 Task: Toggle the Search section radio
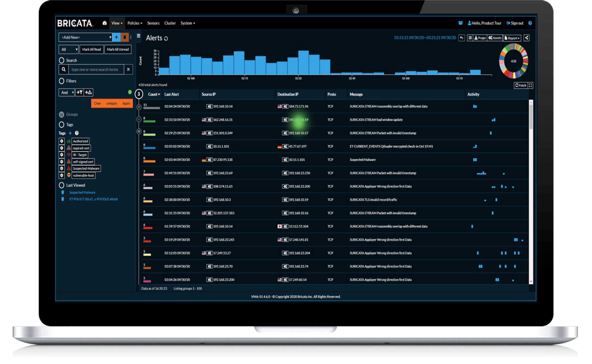coord(62,60)
